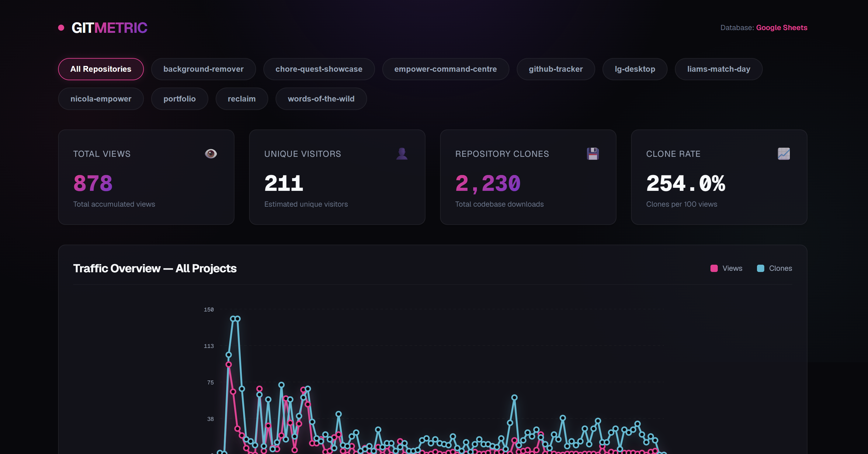Viewport: 868px width, 454px height.
Task: Click the 'Estimated unique visitors' caption
Action: coord(306,204)
